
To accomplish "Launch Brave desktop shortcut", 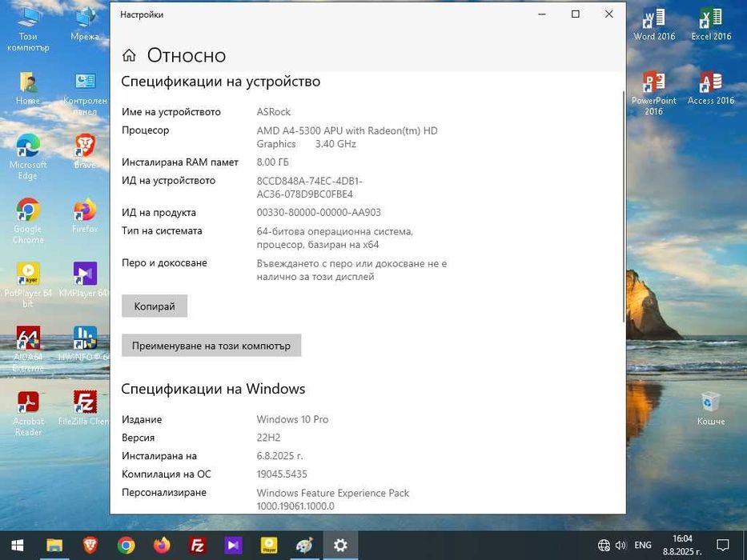I will tap(85, 151).
